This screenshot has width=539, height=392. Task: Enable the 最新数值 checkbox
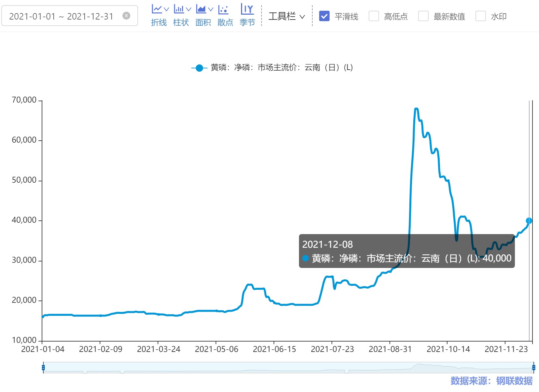(x=423, y=16)
